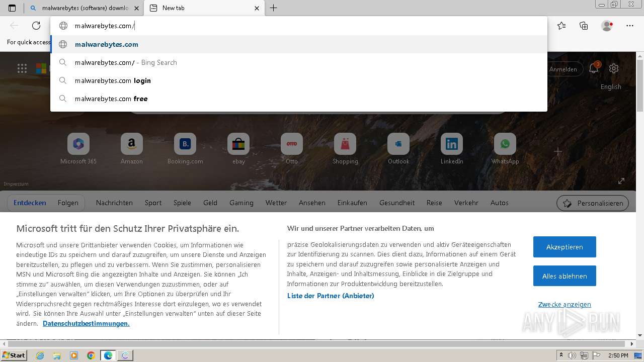Switch to the malwarebytes download tab

[84, 8]
